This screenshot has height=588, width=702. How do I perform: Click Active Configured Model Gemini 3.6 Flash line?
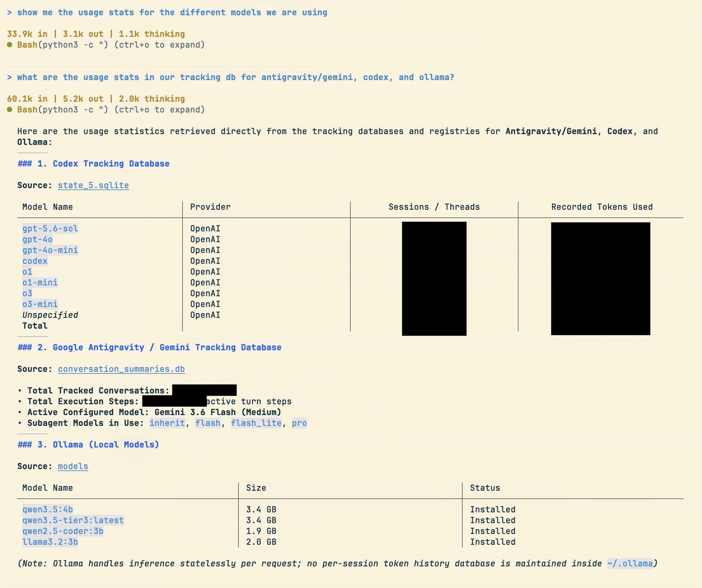tap(154, 412)
